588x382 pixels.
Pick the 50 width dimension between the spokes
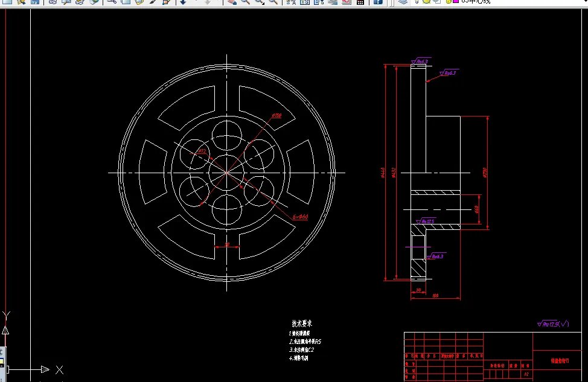(227, 244)
